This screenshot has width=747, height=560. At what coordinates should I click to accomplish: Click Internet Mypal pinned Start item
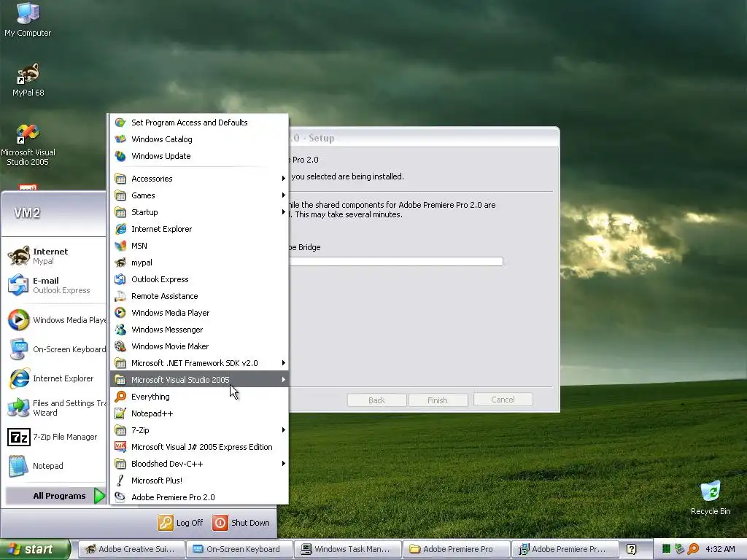(53, 256)
